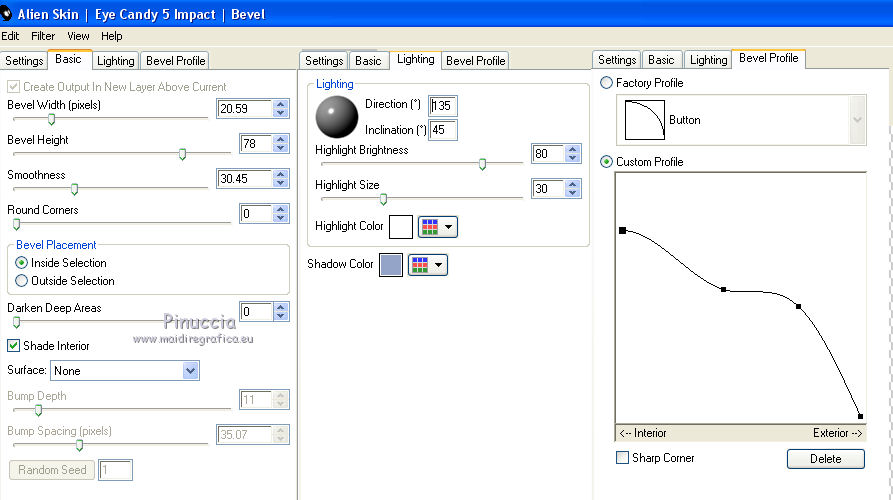Choose the Custom Profile radio button
The height and width of the screenshot is (500, 893).
pyautogui.click(x=607, y=162)
